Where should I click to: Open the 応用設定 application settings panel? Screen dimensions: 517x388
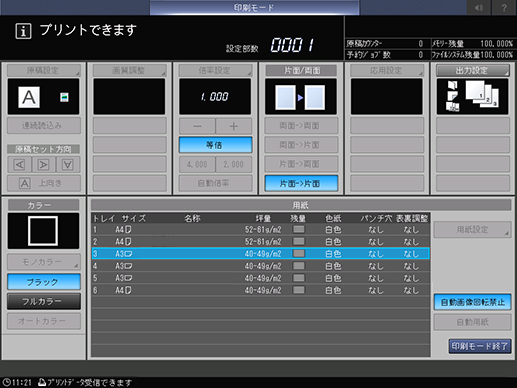click(387, 71)
